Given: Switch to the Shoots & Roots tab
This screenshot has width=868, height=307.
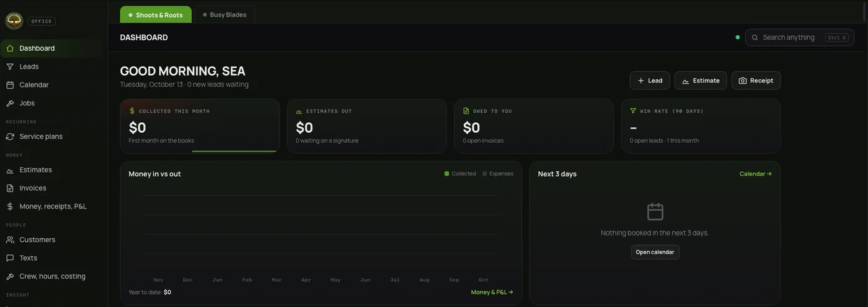Looking at the screenshot, I should point(156,15).
